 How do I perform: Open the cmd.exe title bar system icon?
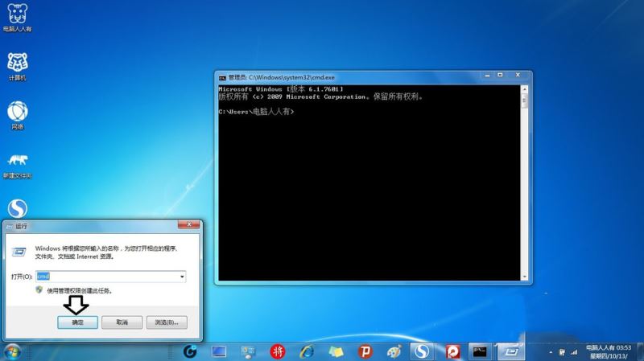tap(222, 77)
